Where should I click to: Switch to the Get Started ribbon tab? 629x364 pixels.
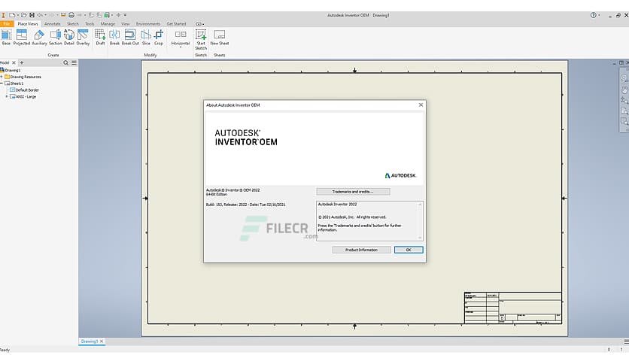click(x=177, y=24)
